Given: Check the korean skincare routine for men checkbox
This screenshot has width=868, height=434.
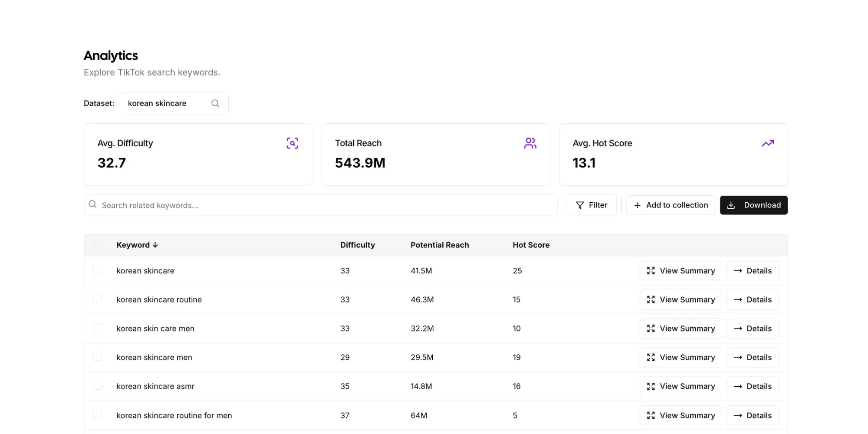Looking at the screenshot, I should click(97, 414).
